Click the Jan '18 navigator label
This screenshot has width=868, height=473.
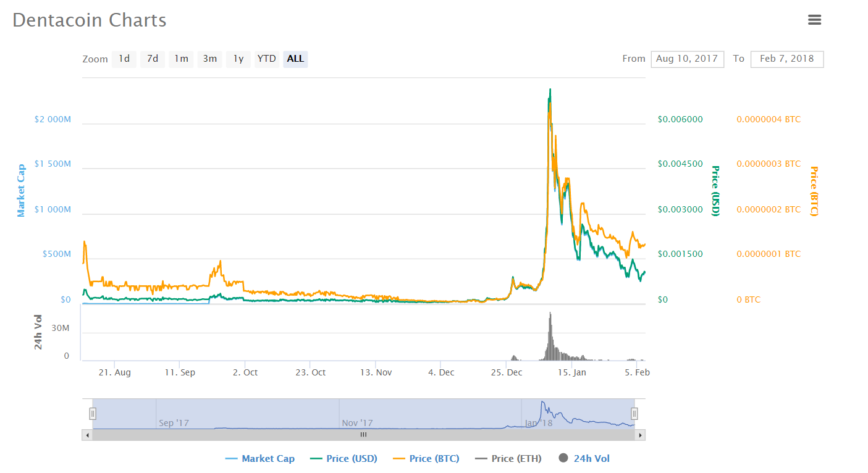pyautogui.click(x=539, y=423)
